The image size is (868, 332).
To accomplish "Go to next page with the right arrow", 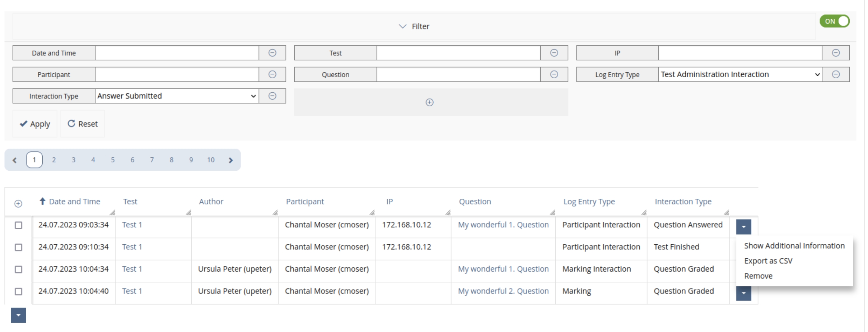I will pyautogui.click(x=230, y=160).
